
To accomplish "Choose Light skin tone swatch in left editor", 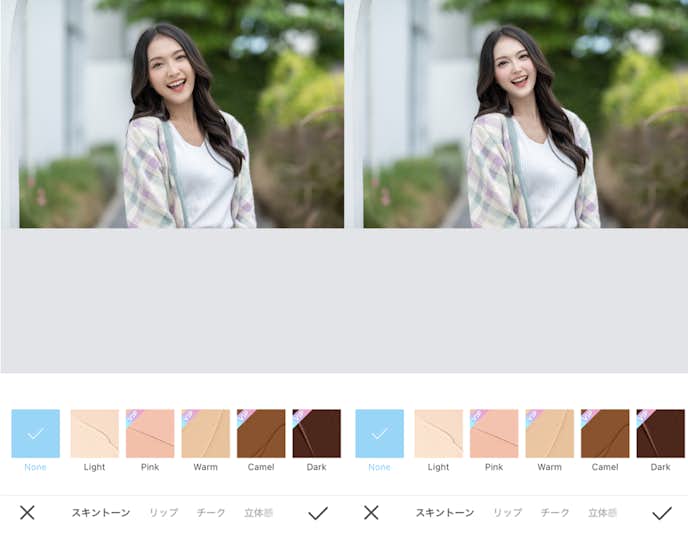I will coord(94,434).
